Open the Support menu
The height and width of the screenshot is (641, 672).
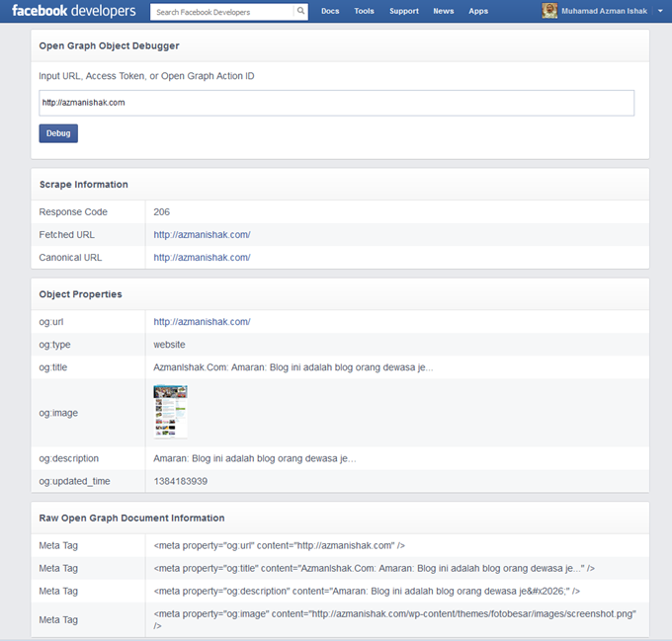pyautogui.click(x=404, y=11)
